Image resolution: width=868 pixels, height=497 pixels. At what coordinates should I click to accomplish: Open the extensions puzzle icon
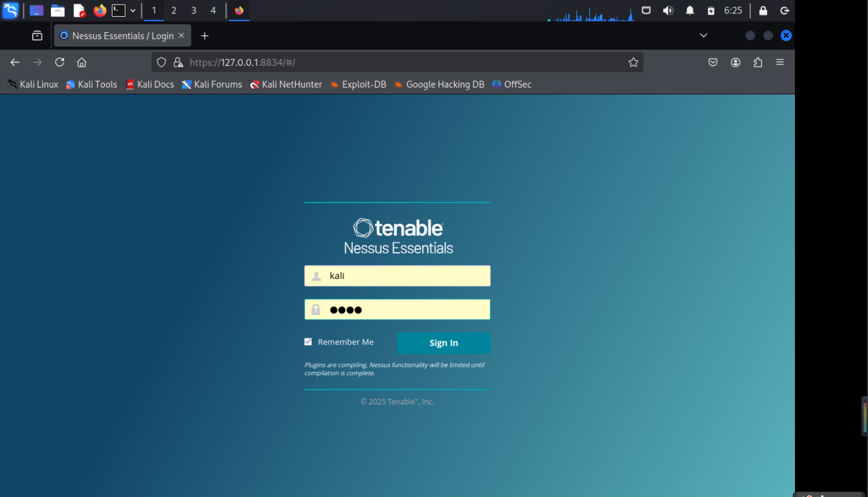(x=758, y=62)
